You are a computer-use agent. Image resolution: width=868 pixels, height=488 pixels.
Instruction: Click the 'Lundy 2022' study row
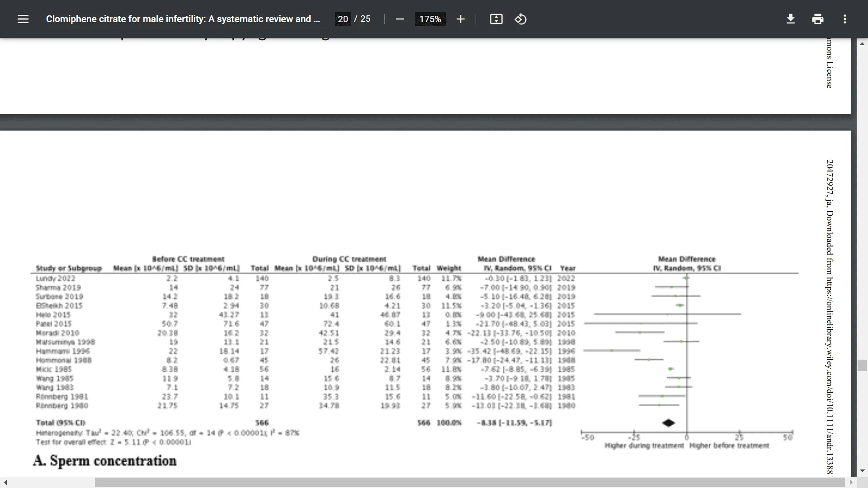tap(306, 278)
